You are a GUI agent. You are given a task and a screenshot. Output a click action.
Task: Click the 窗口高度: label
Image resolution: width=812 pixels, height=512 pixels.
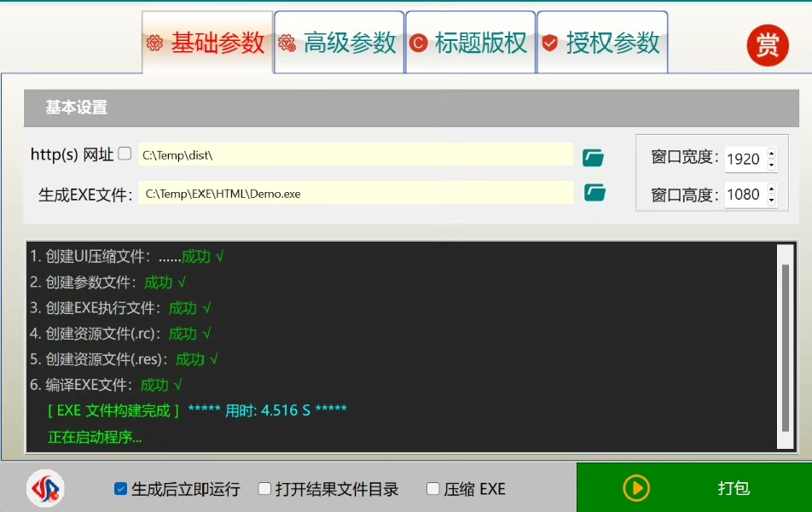click(x=685, y=195)
